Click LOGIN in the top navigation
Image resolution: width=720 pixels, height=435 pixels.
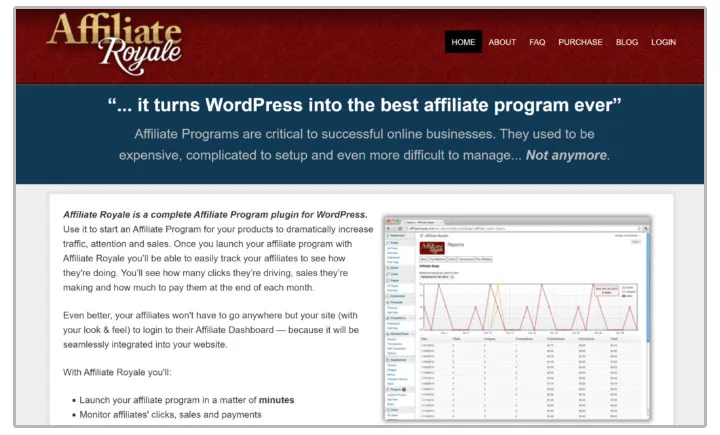(x=663, y=42)
